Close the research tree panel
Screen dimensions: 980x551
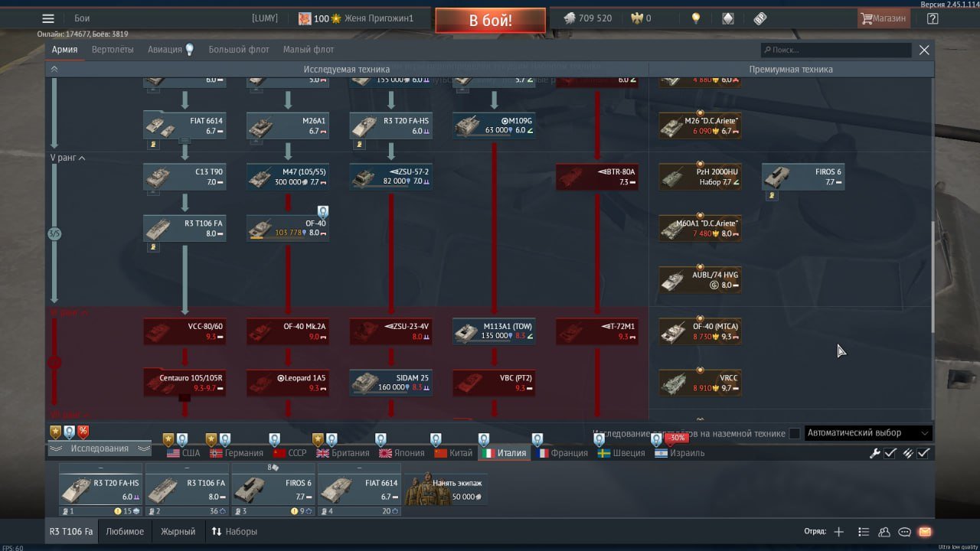924,50
